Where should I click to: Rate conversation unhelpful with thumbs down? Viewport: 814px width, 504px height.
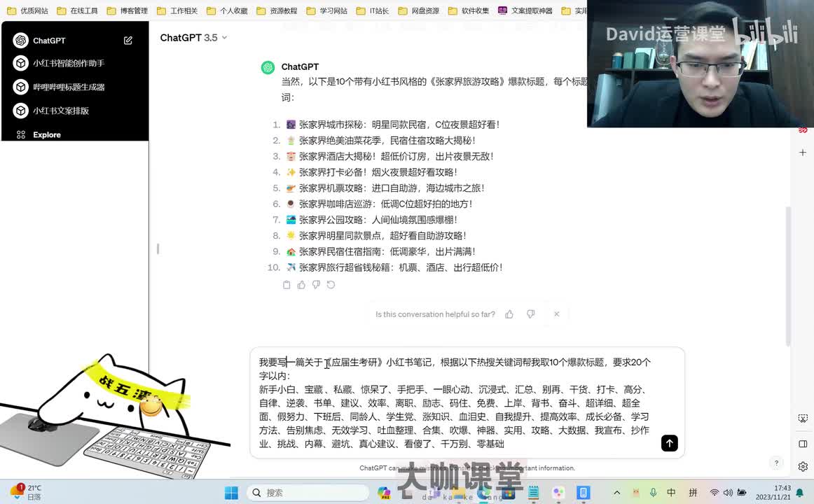(x=530, y=314)
